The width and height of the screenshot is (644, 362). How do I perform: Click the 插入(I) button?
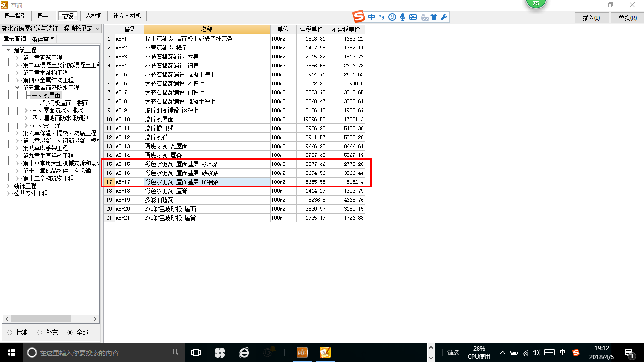591,18
